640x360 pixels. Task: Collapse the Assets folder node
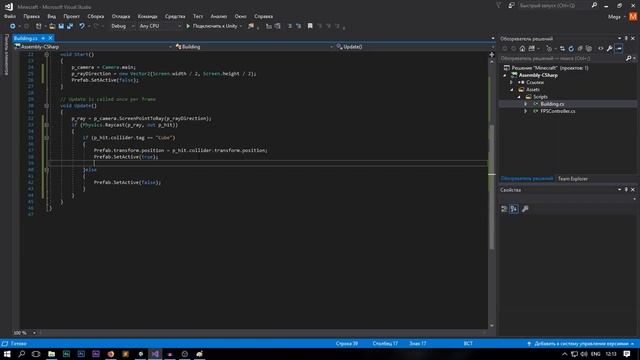[512, 90]
